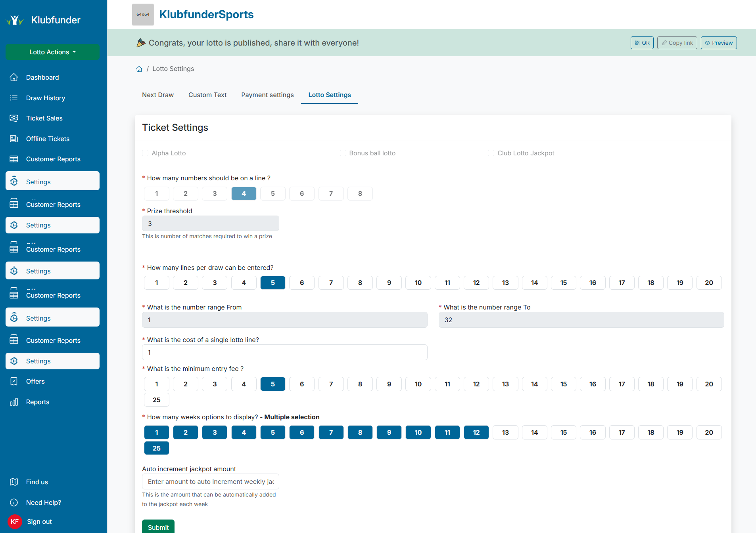Image resolution: width=756 pixels, height=533 pixels.
Task: Open the Custom Text tab
Action: point(207,95)
